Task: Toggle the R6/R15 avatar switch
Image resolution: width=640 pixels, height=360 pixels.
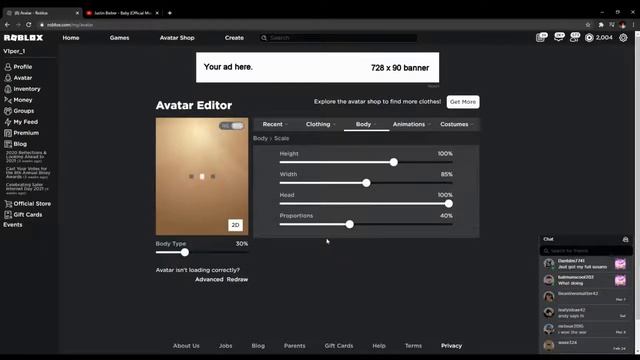Action: (231, 126)
